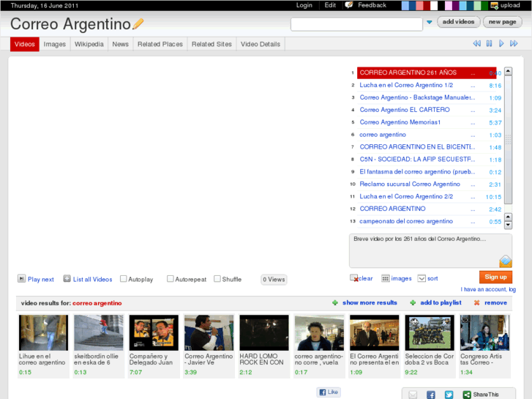The image size is (532, 399).
Task: Click the List all Videos plus icon
Action: [67, 279]
